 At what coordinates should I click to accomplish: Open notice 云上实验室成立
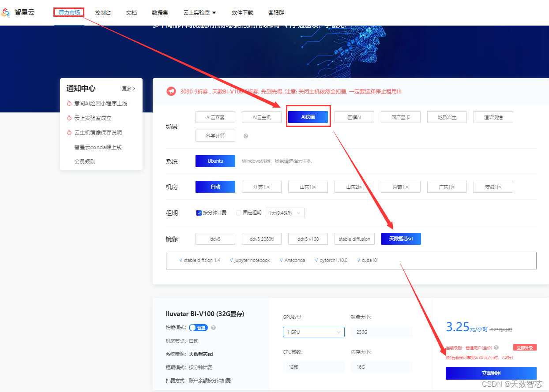click(93, 118)
